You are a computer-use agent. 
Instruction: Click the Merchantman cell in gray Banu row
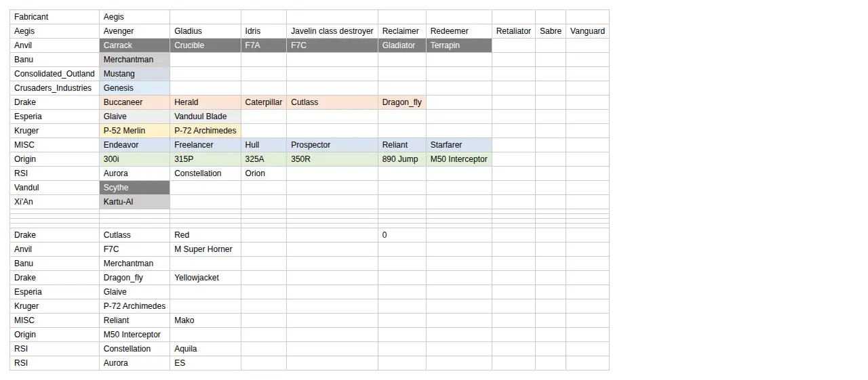point(134,60)
